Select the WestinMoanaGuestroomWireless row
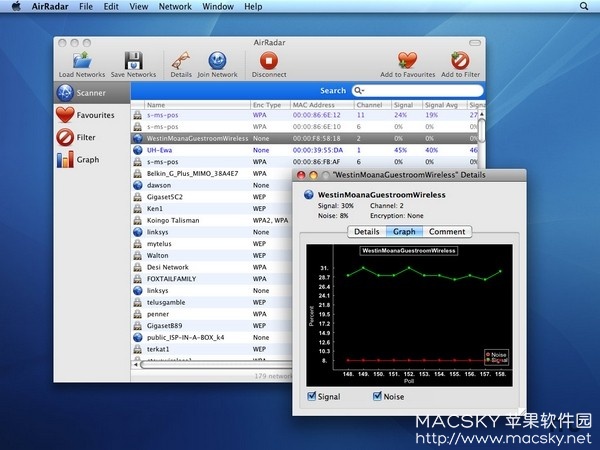The image size is (600, 450). [x=305, y=139]
